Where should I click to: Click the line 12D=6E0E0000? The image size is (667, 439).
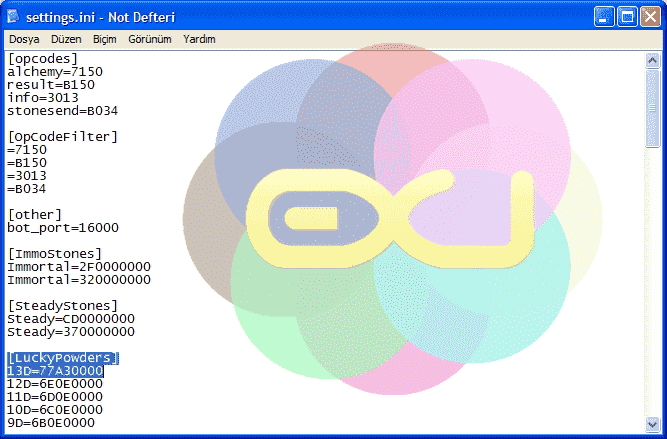pos(55,384)
